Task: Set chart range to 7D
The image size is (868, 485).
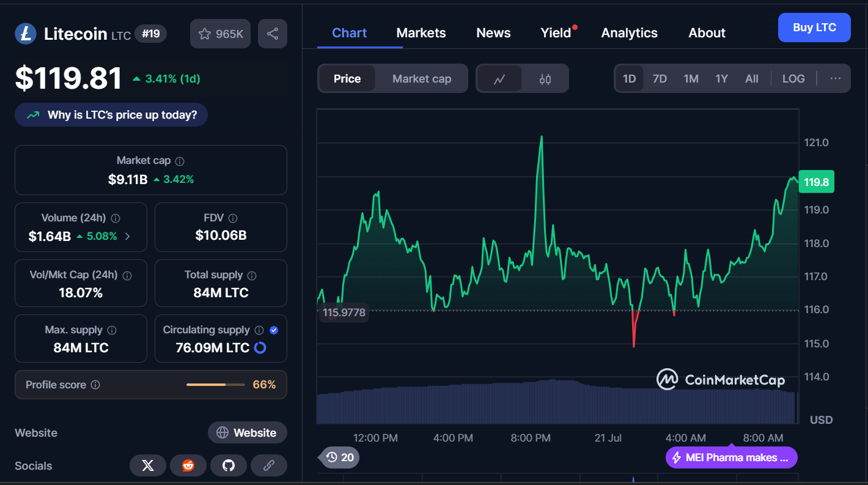Action: click(660, 79)
